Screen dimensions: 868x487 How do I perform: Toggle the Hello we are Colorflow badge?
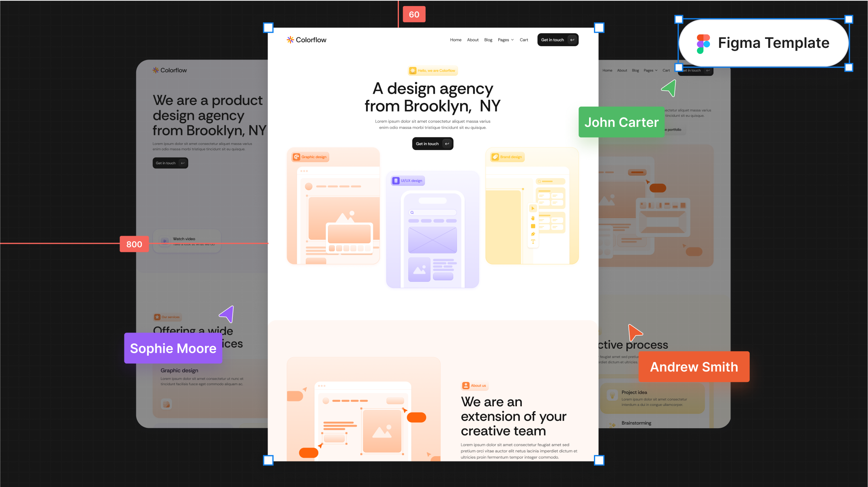(x=433, y=70)
